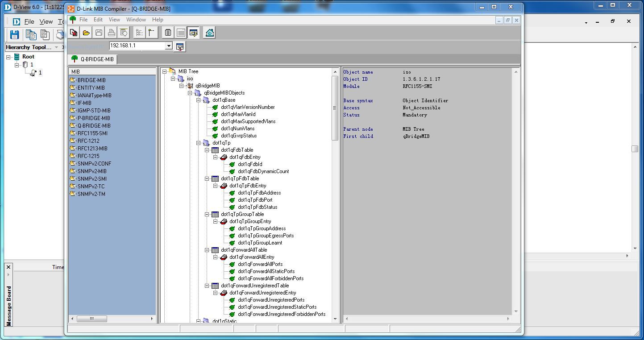Click the list window toolbar icon
This screenshot has width=644, height=340.
click(181, 33)
